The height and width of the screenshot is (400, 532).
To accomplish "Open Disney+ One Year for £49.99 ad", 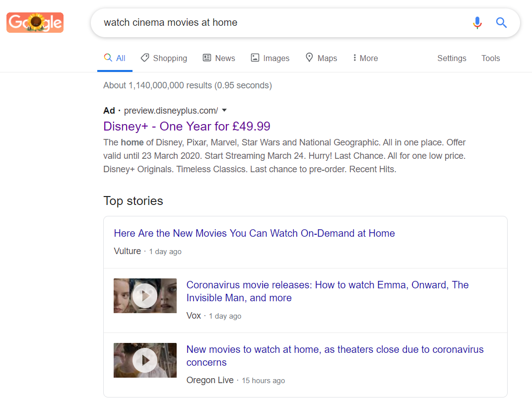I will [x=187, y=126].
